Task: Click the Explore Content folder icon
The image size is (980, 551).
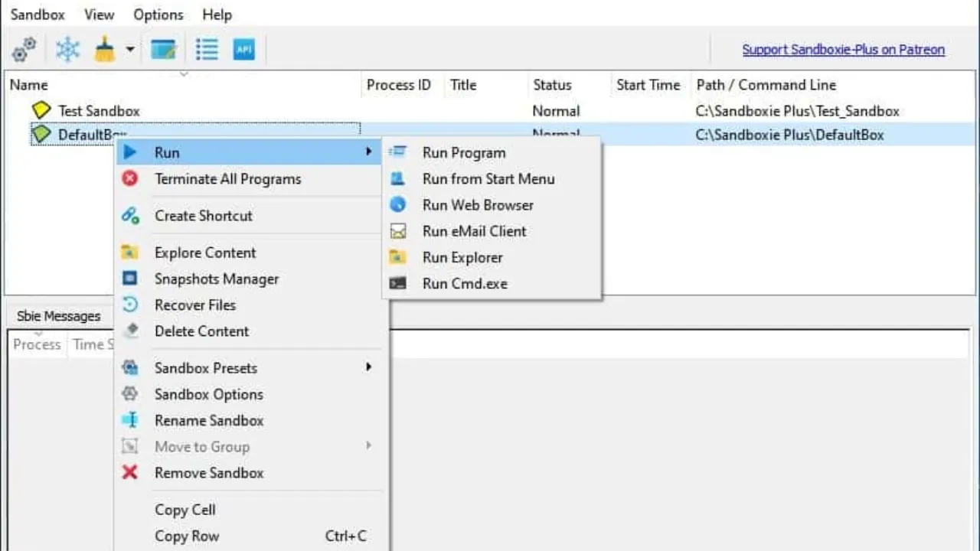Action: (130, 253)
